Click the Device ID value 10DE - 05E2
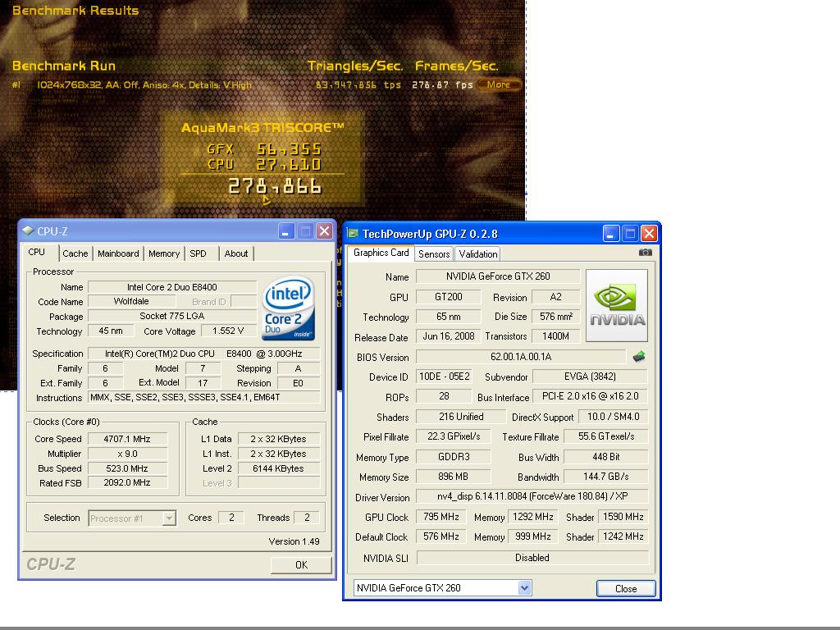Screen dimensions: 840x630 coord(444,377)
